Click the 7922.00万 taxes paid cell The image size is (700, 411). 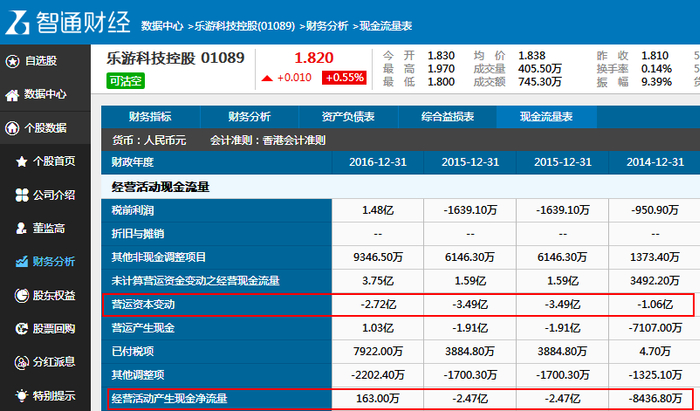tap(378, 352)
